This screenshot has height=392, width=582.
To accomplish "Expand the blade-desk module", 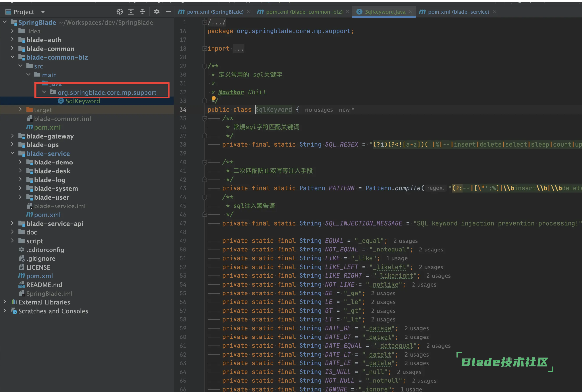I will pyautogui.click(x=20, y=171).
